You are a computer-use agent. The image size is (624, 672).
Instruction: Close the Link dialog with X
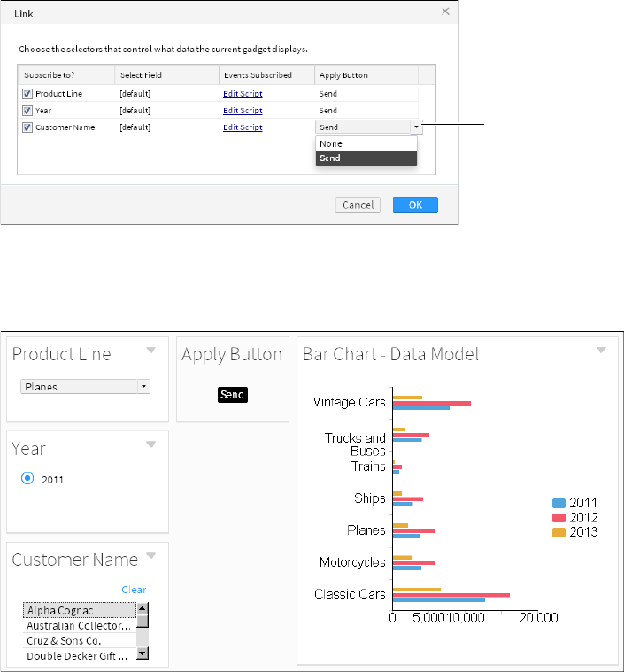[445, 12]
